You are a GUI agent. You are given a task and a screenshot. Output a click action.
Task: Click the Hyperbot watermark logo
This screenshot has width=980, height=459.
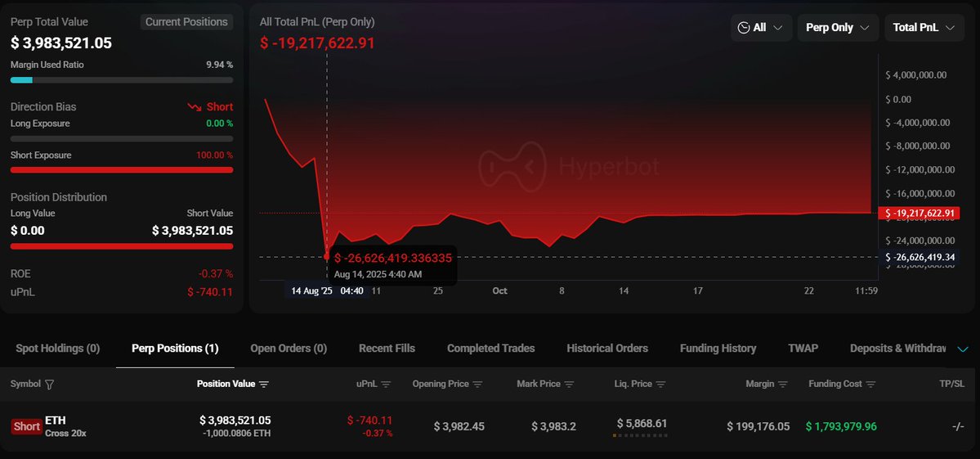[x=569, y=167]
